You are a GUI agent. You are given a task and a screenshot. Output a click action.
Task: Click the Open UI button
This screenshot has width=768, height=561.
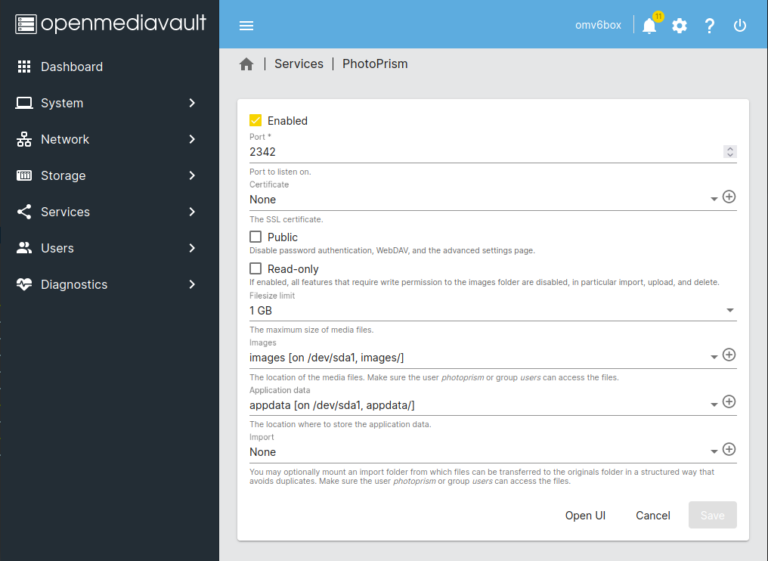[x=585, y=516]
